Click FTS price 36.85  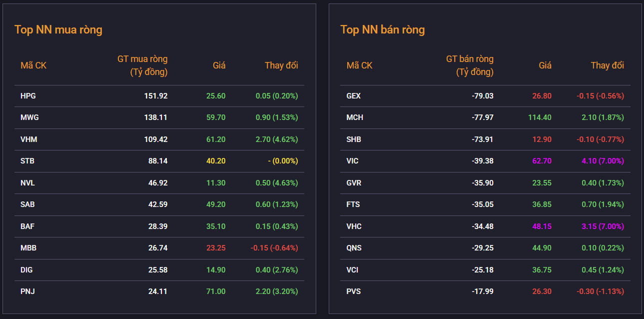[542, 204]
